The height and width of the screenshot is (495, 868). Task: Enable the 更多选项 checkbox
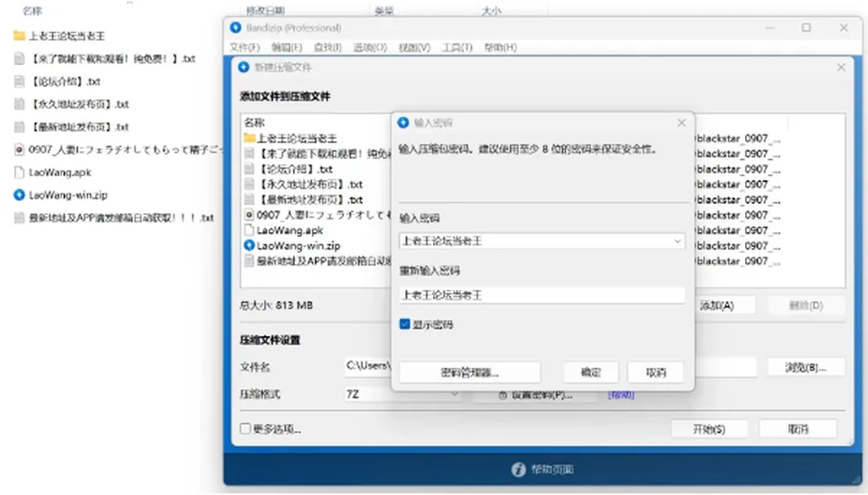pyautogui.click(x=245, y=429)
